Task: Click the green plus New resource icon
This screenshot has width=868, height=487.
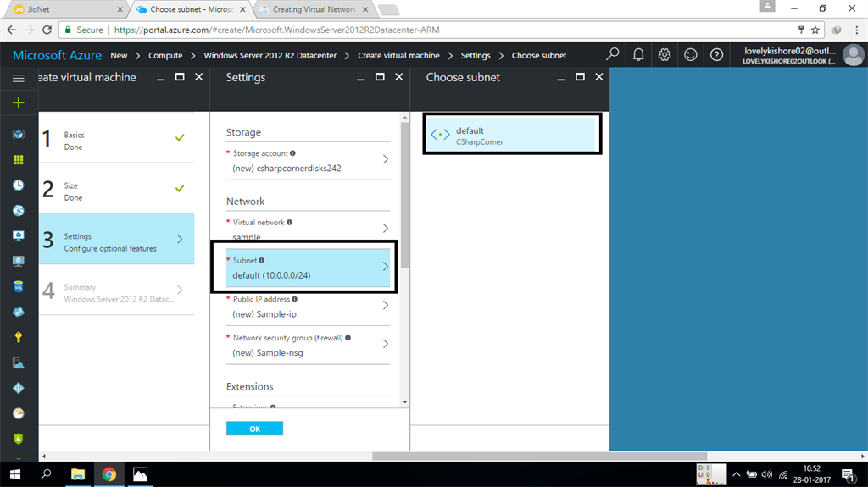Action: [19, 103]
